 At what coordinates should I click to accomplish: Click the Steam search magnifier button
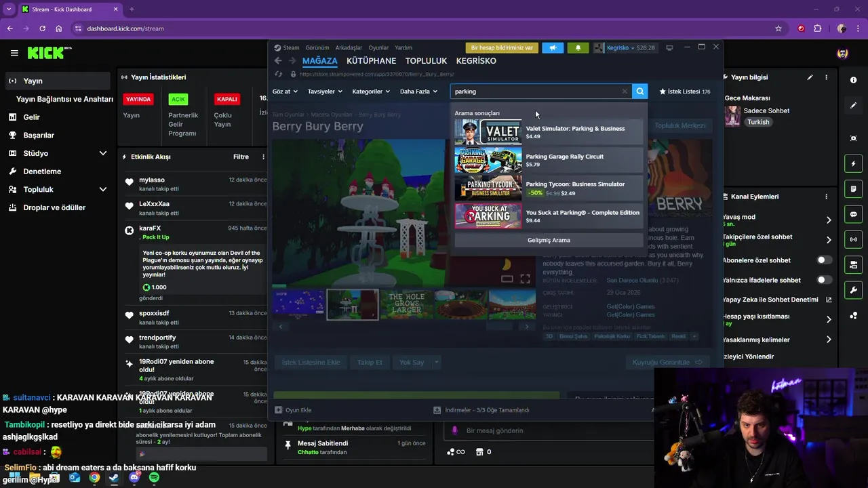tap(639, 91)
